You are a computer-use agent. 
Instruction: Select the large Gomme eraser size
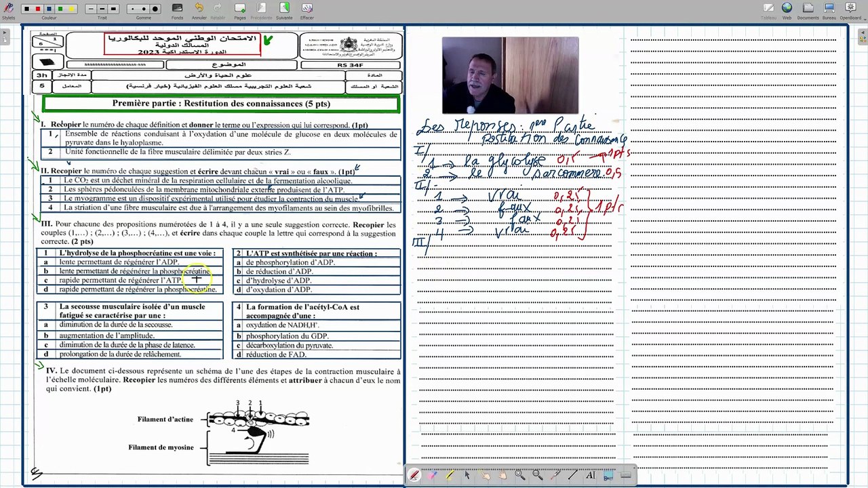tap(155, 9)
